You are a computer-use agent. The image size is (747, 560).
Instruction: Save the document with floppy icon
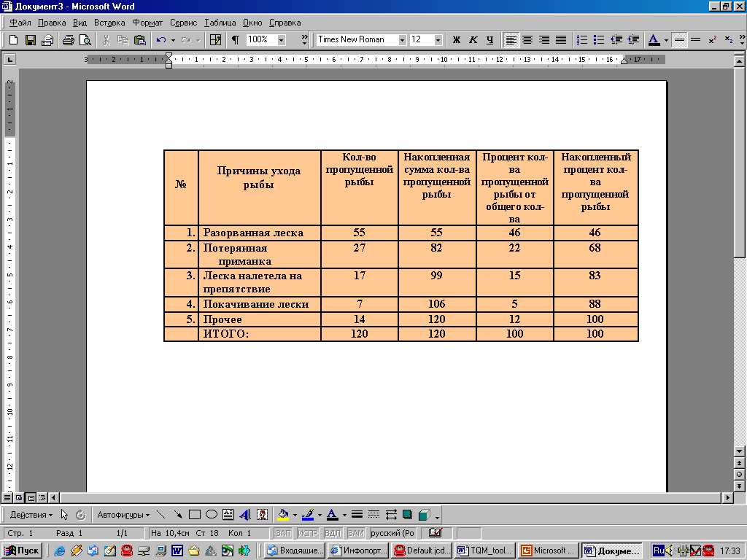point(31,40)
